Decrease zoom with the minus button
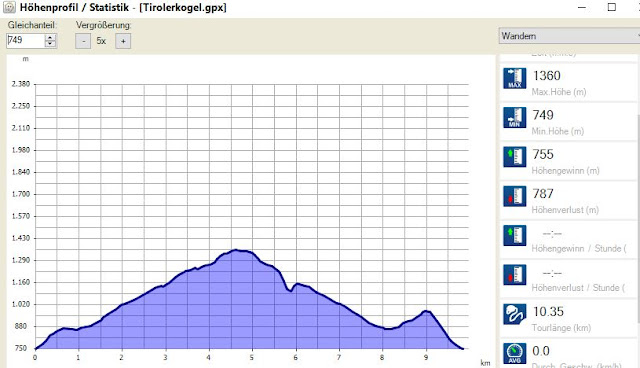The image size is (640, 368). [83, 41]
